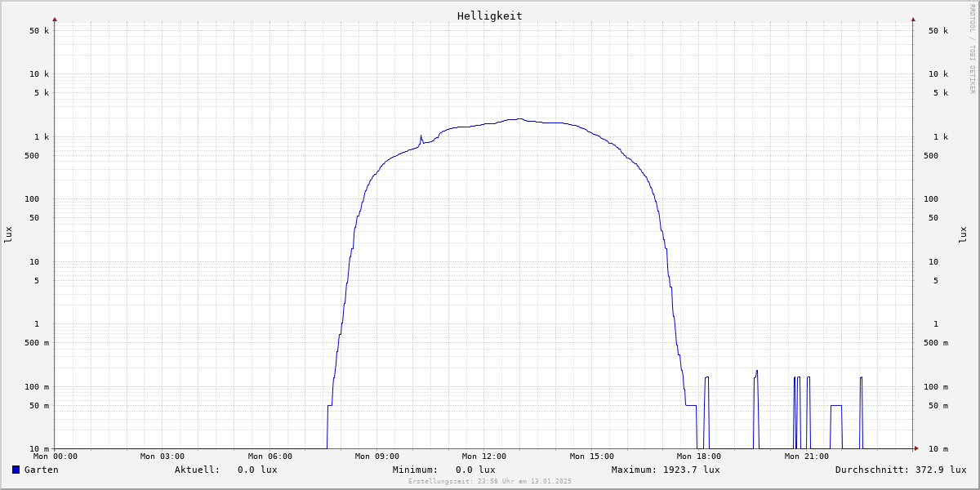The width and height of the screenshot is (980, 490).
Task: Click the Durchschnitt 372.9 lux value
Action: [941, 470]
